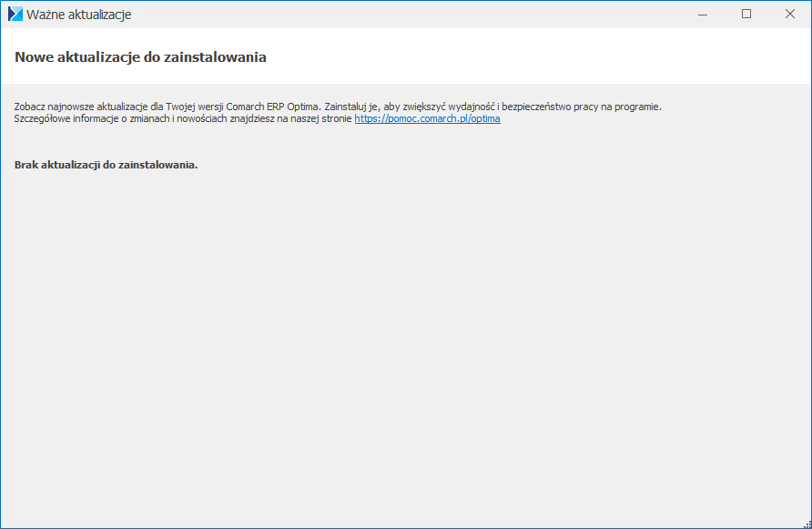Open the pomoc.comarch.pl/optima help link
The width and height of the screenshot is (812, 529).
[427, 118]
